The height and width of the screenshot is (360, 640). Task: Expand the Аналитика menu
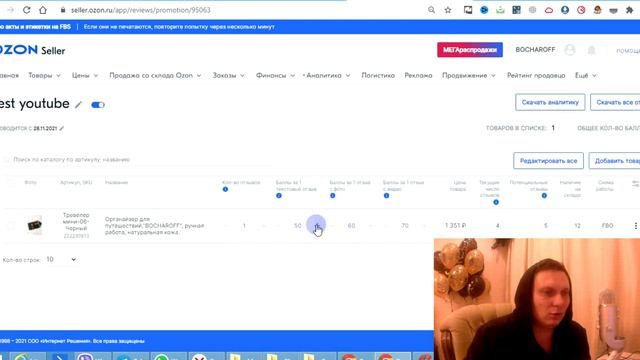[328, 76]
